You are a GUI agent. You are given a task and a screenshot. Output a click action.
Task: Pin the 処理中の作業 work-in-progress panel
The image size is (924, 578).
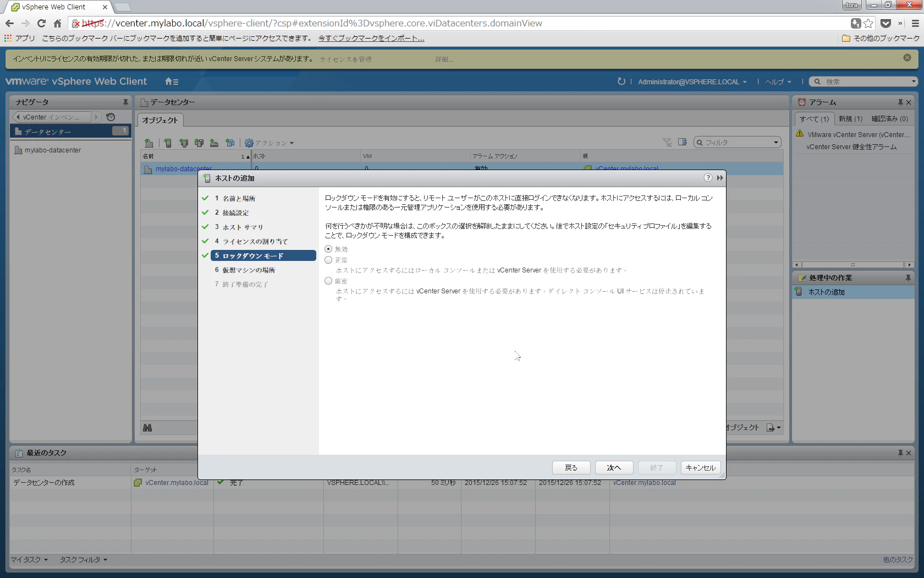pos(908,278)
